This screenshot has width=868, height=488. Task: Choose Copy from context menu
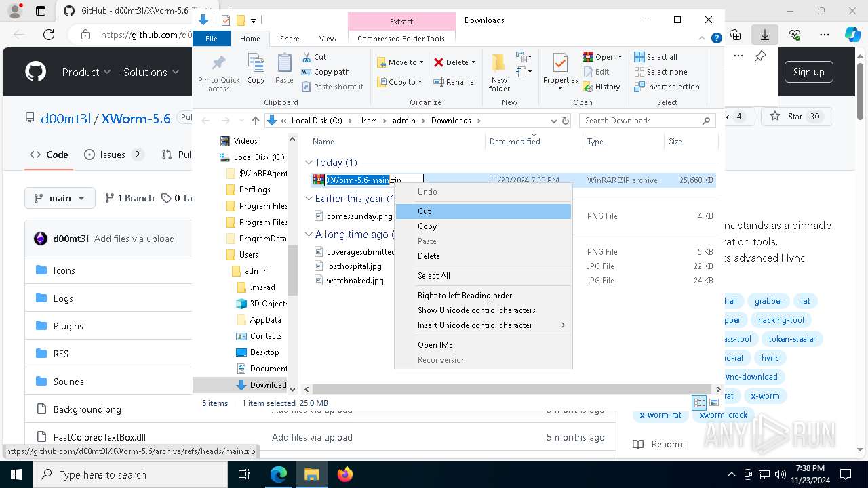483,226
